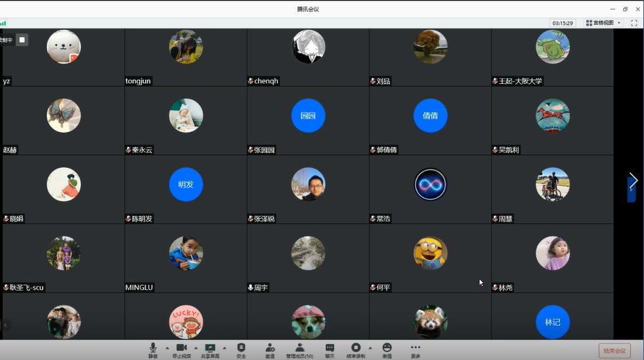Open the security (安全) settings icon
The width and height of the screenshot is (644, 360).
(x=241, y=350)
